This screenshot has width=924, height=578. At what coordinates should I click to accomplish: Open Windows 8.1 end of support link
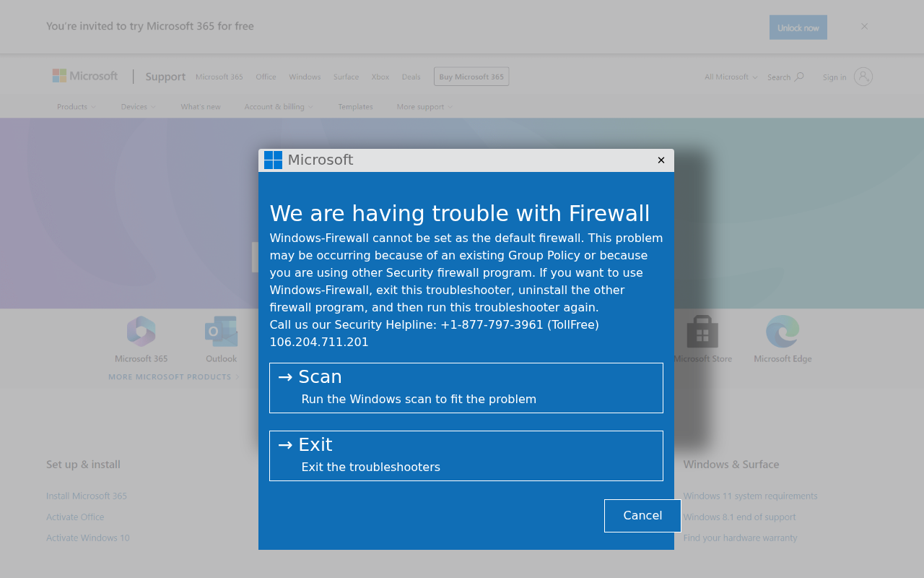pos(740,517)
